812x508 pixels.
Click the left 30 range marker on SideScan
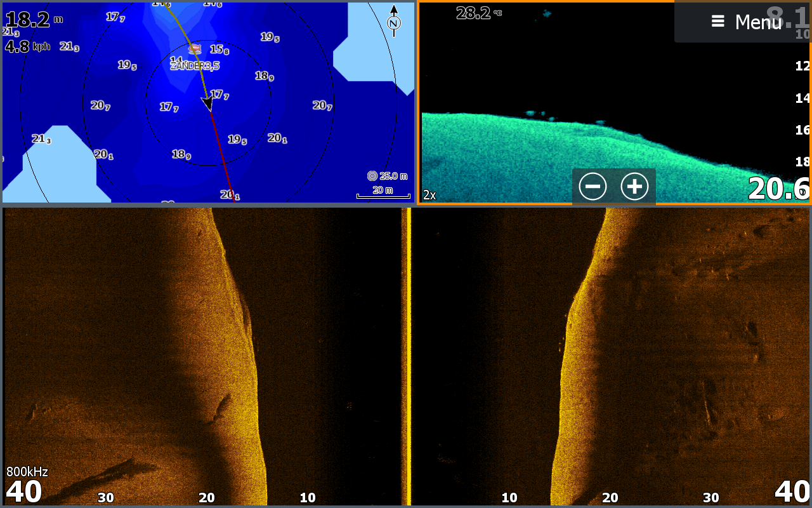point(105,498)
